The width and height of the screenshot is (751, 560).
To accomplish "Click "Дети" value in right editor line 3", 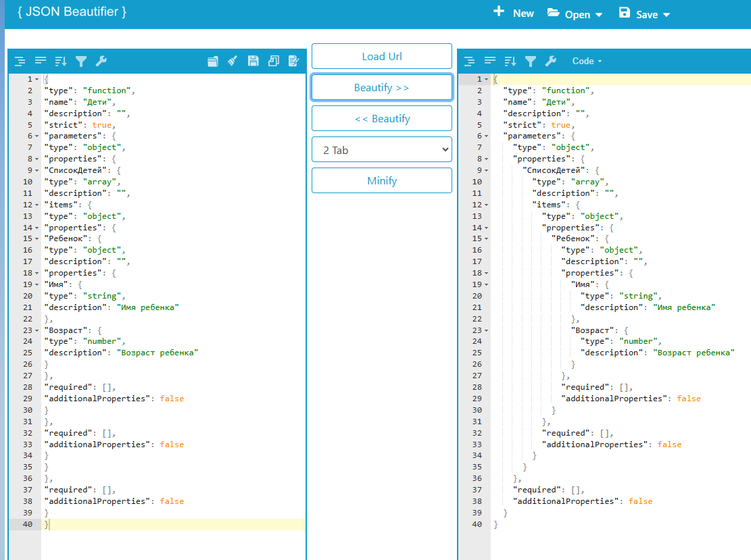I will 556,102.
